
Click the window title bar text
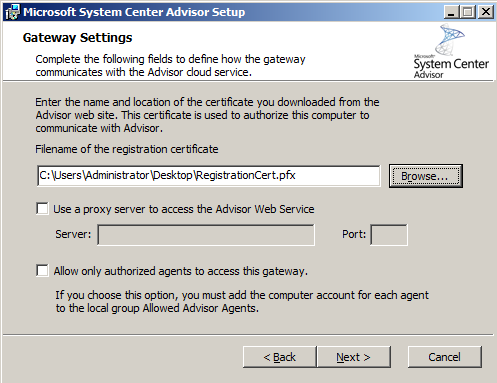pos(134,12)
